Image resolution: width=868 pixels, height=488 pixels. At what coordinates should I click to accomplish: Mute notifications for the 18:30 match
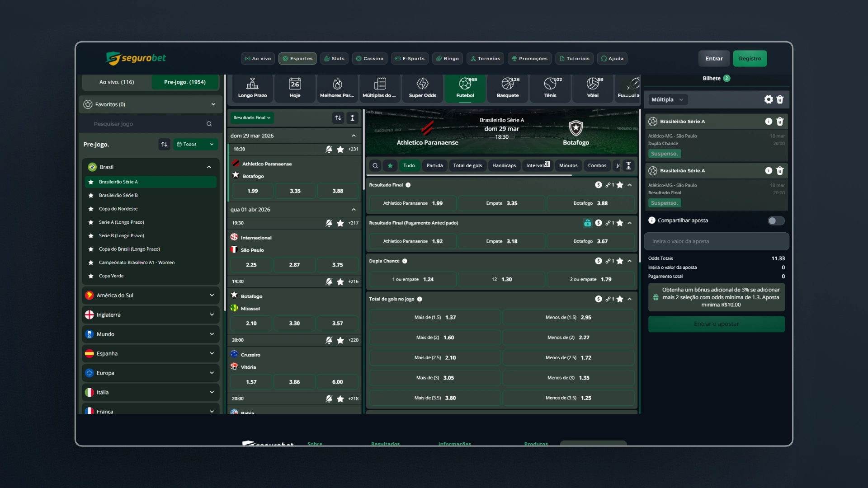[x=329, y=149]
